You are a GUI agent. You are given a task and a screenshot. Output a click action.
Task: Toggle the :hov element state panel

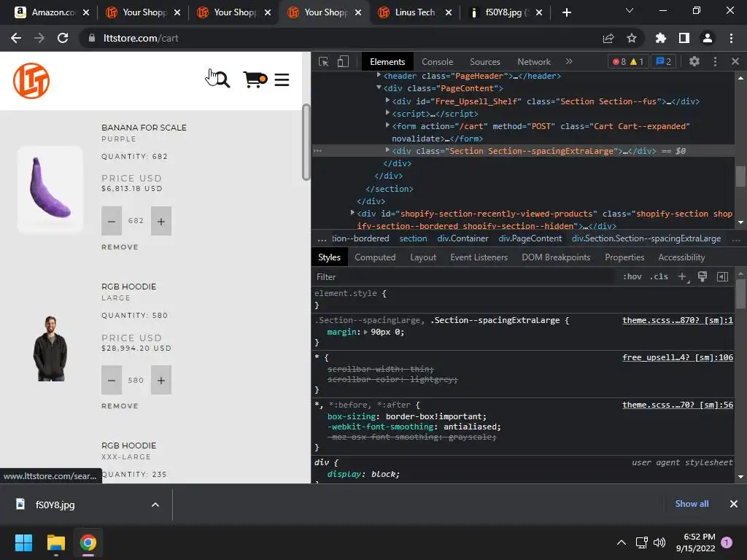click(632, 276)
